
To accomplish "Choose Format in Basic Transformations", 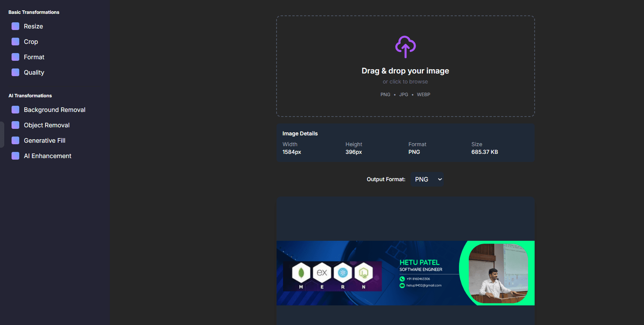I will [x=34, y=57].
